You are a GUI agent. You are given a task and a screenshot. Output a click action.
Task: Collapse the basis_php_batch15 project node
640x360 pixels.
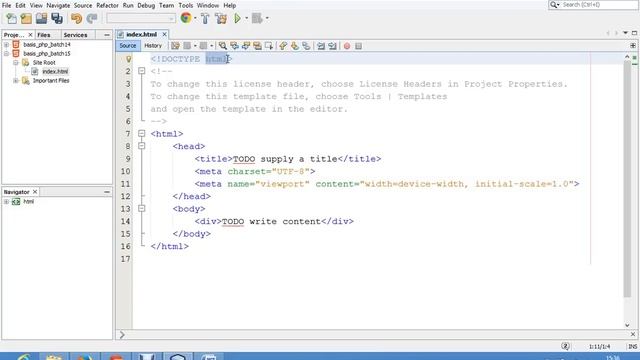point(6,53)
